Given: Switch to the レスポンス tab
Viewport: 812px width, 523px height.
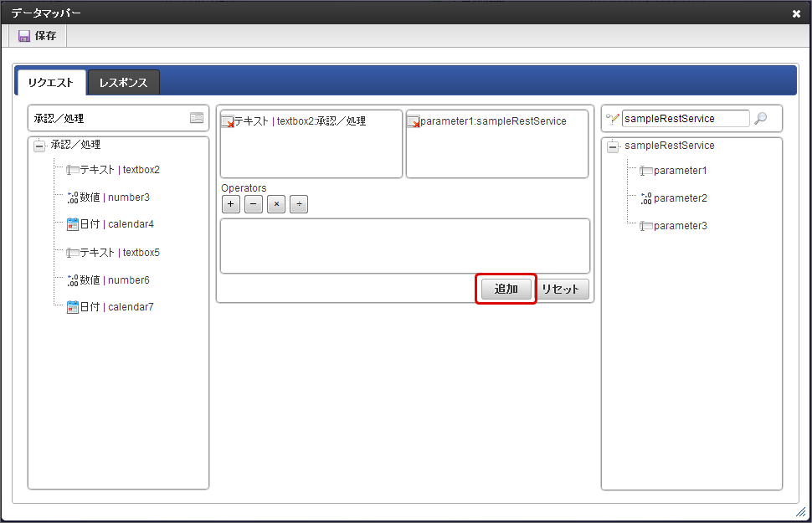Looking at the screenshot, I should click(x=123, y=83).
